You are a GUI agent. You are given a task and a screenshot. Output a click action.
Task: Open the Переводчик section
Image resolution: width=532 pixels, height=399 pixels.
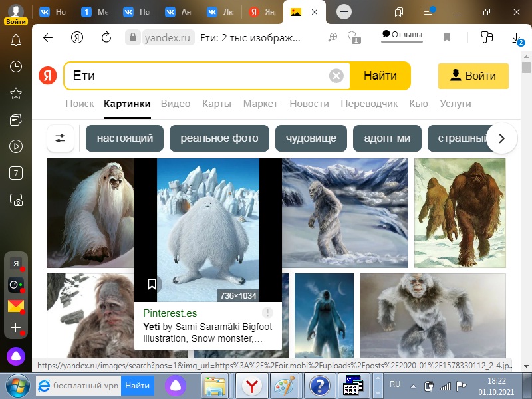click(x=369, y=104)
